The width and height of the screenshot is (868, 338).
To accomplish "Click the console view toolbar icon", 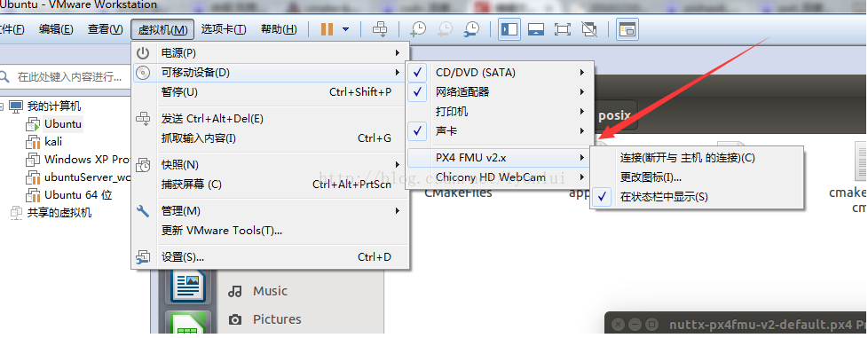I will (x=627, y=29).
